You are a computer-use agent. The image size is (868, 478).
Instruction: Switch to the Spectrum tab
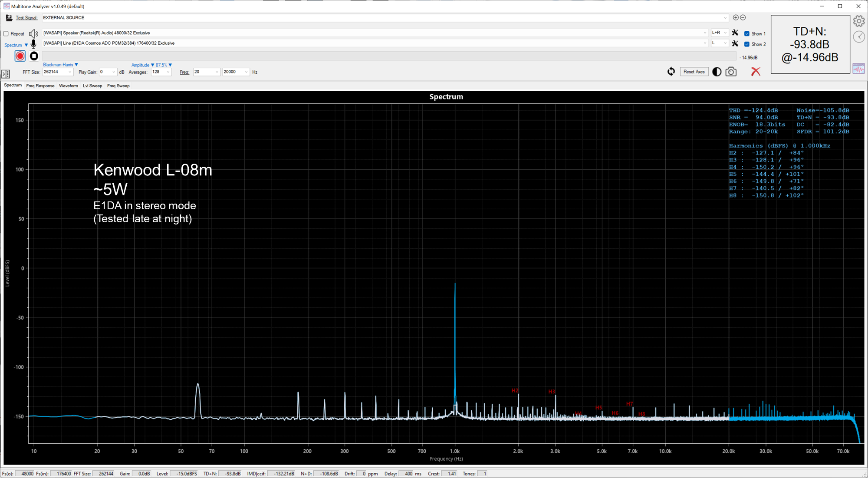13,85
